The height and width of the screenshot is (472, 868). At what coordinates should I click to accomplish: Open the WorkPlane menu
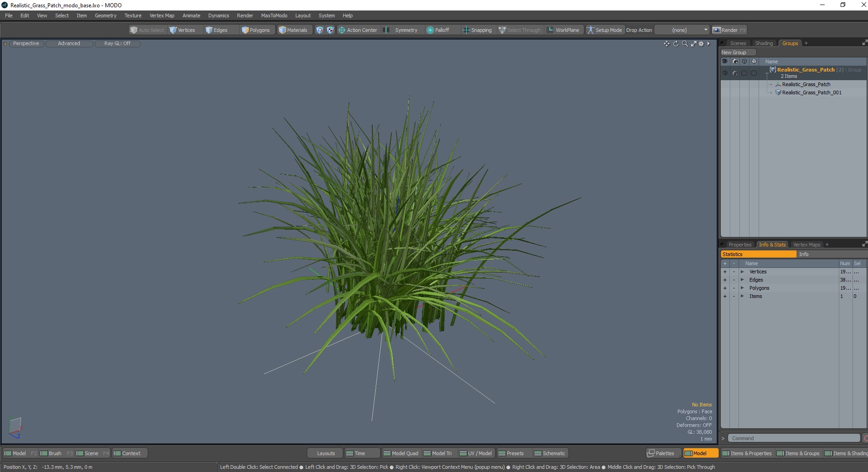tap(563, 30)
